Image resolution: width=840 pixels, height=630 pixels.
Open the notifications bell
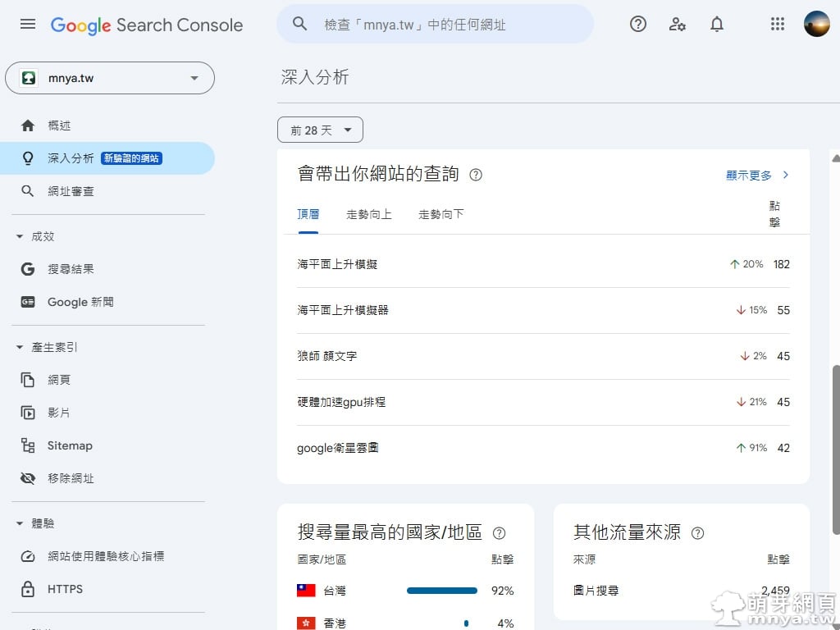(717, 25)
